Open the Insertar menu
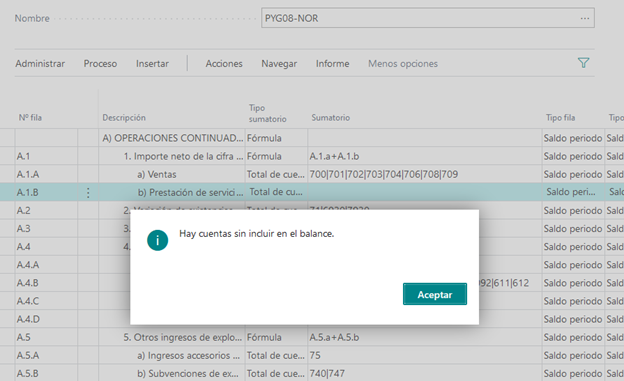624x381 pixels. pos(152,64)
